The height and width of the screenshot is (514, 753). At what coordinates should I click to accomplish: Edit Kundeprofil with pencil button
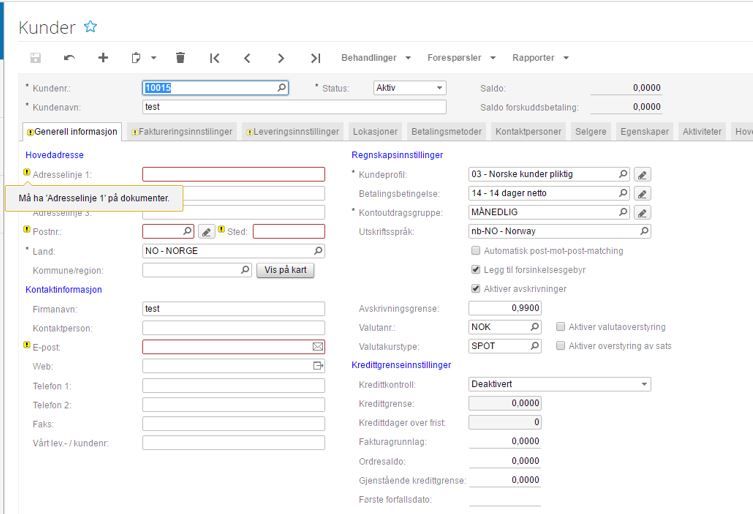pos(643,175)
